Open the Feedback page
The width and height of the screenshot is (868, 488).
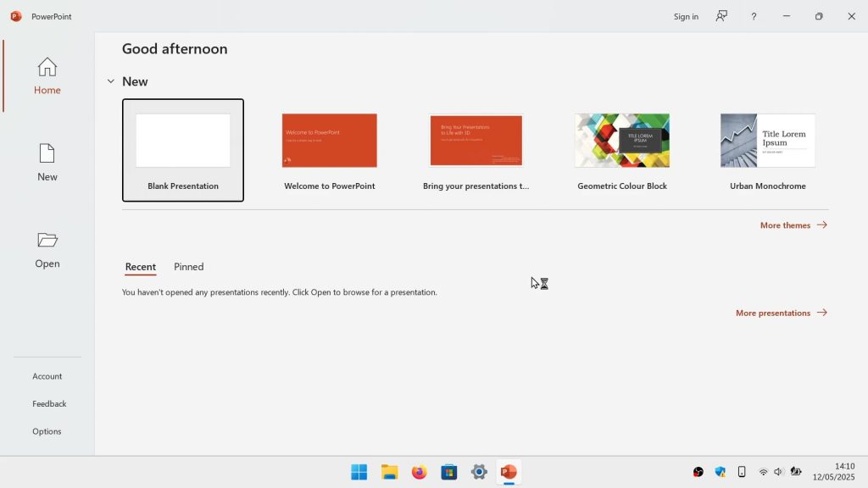tap(49, 404)
